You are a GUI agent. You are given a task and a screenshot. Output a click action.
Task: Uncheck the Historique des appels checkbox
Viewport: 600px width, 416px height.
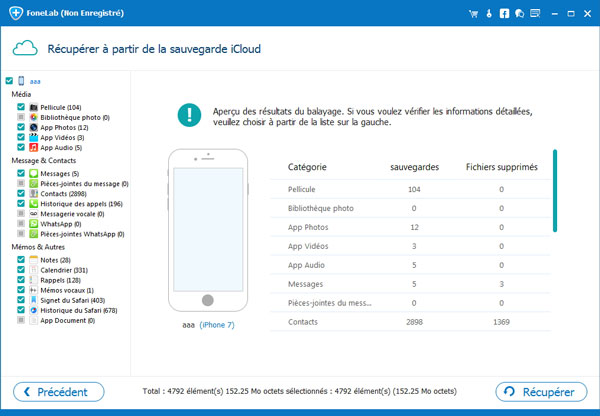(x=21, y=203)
